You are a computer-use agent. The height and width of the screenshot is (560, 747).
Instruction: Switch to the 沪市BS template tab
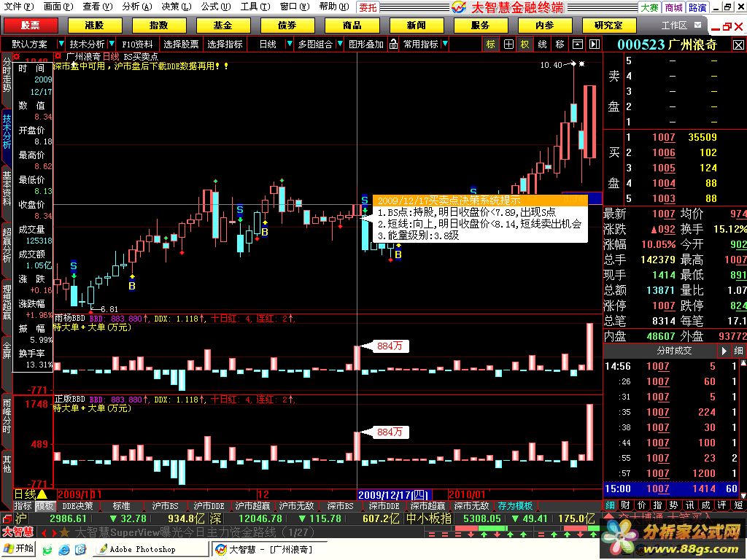coord(165,506)
